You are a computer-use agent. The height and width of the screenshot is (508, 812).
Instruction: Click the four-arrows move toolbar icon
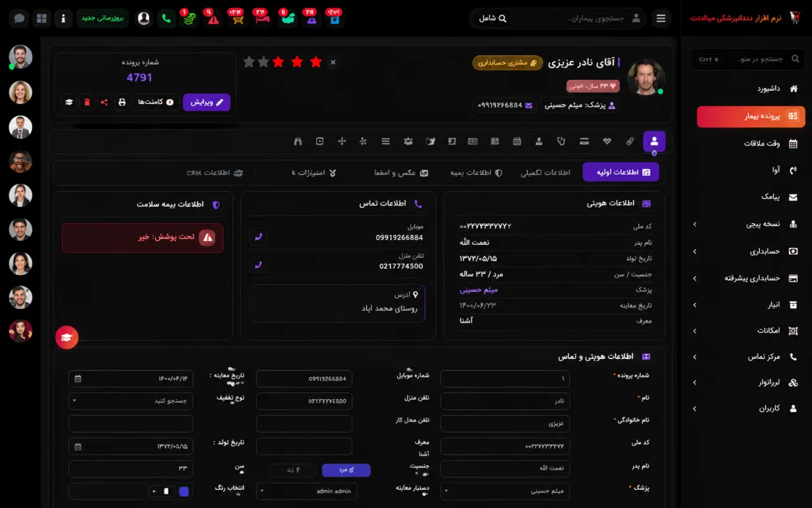[342, 141]
